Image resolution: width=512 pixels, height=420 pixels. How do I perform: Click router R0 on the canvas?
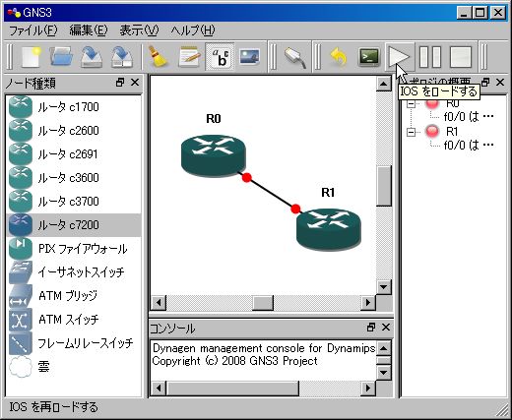tap(214, 155)
